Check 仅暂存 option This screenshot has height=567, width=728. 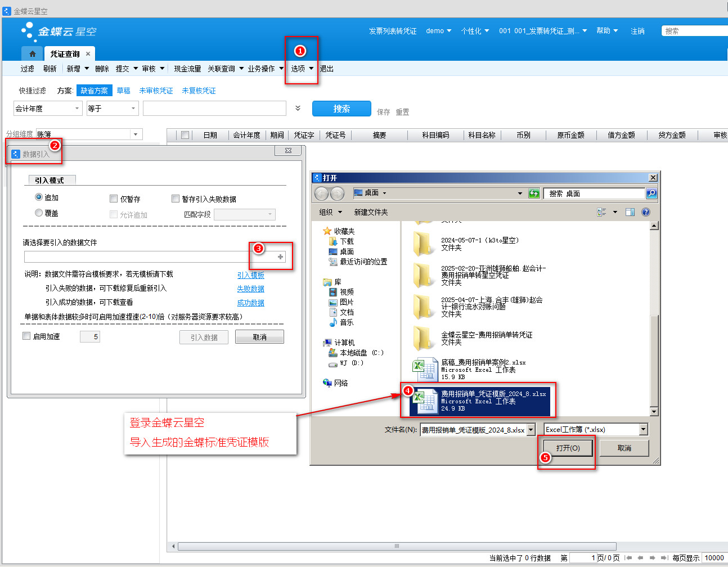point(114,199)
